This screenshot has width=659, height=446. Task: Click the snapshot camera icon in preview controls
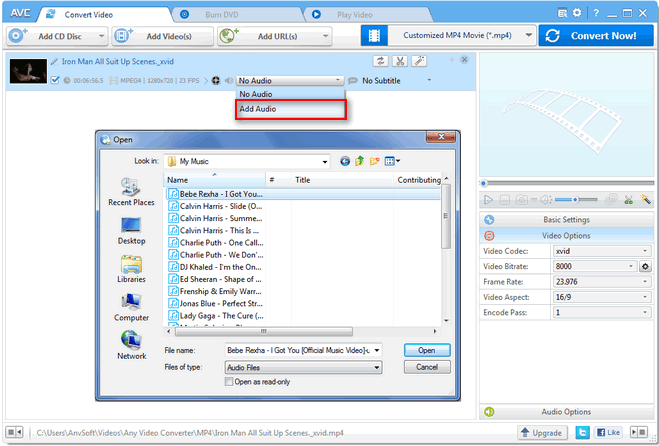tap(521, 200)
